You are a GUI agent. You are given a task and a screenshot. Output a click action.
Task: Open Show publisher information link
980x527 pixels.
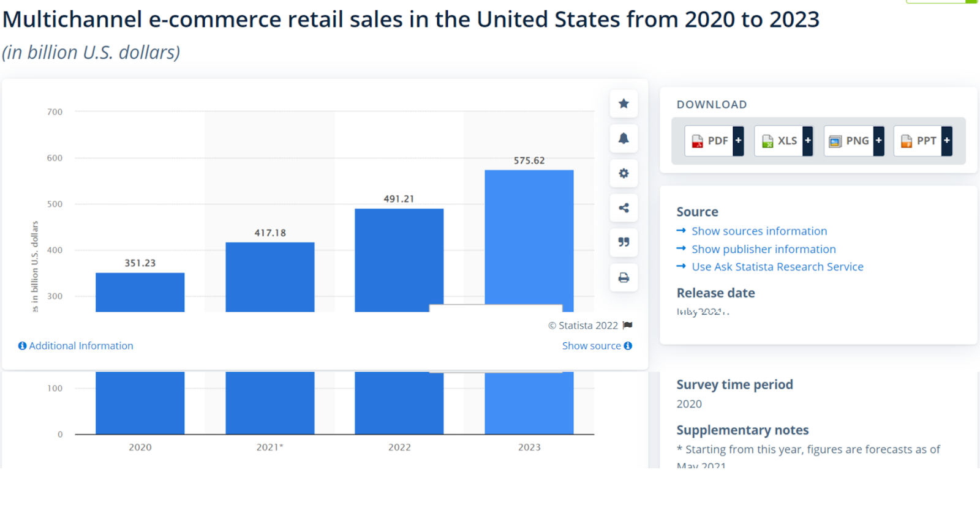click(764, 249)
